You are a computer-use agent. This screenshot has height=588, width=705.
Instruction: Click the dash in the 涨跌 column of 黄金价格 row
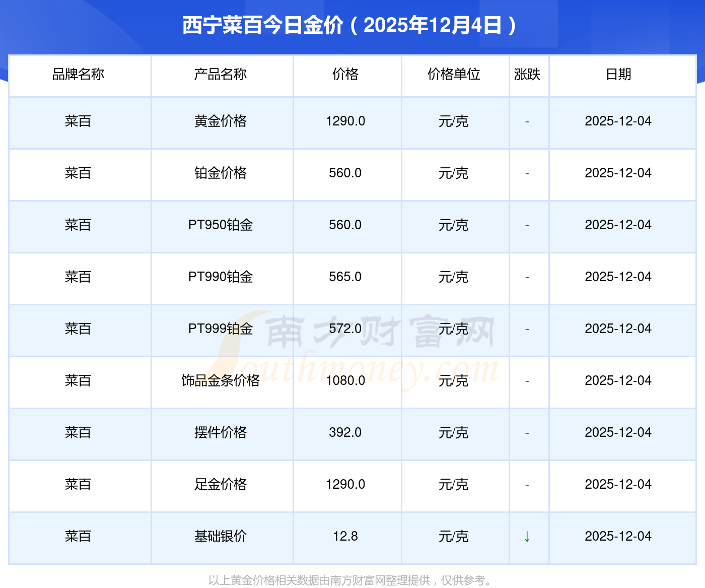(x=527, y=122)
